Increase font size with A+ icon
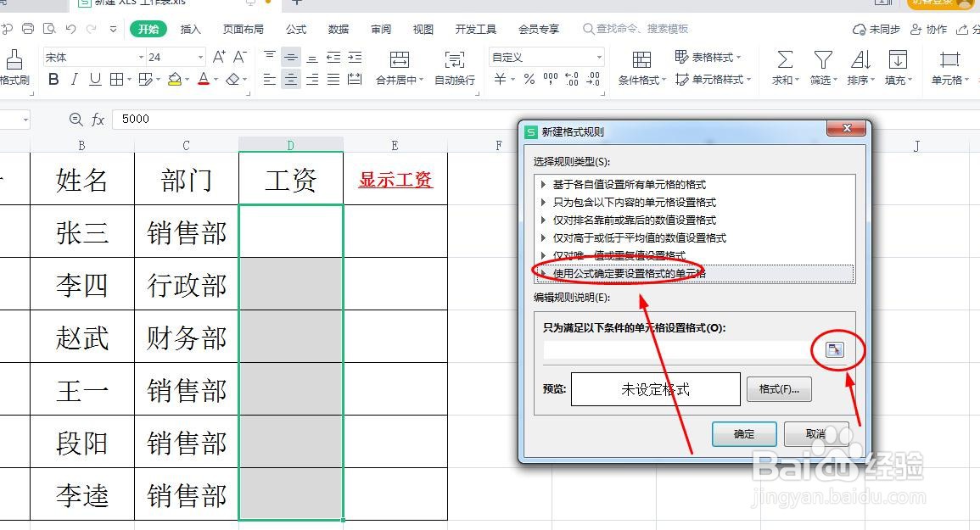 219,57
